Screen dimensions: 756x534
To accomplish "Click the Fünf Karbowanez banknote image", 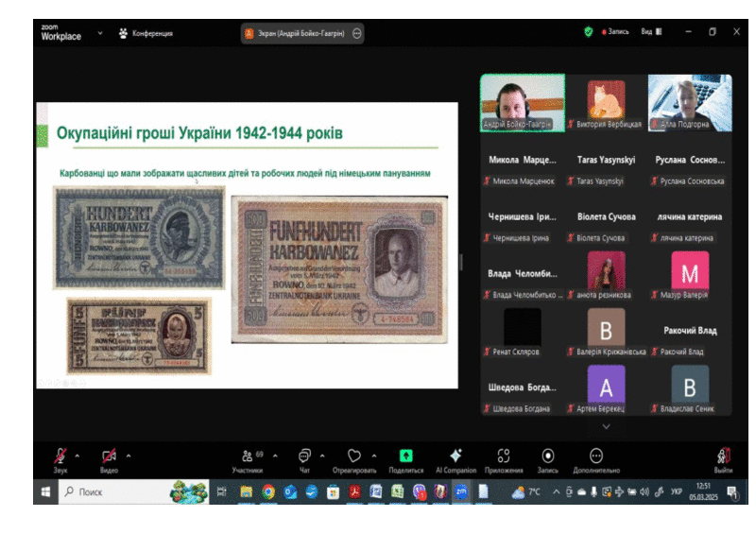I will click(x=139, y=336).
